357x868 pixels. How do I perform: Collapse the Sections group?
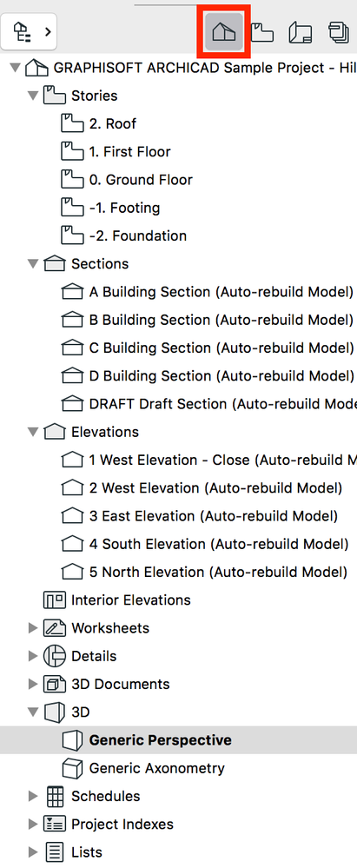point(33,264)
